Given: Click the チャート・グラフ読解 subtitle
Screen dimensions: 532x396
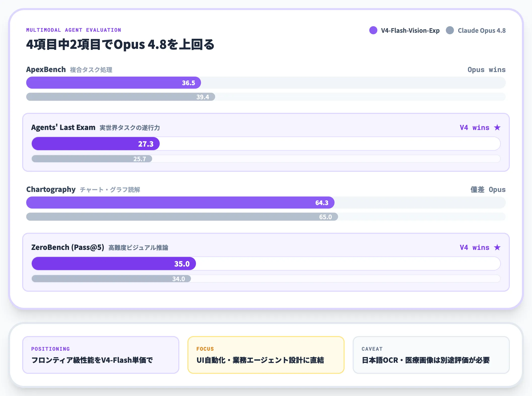Looking at the screenshot, I should (110, 190).
